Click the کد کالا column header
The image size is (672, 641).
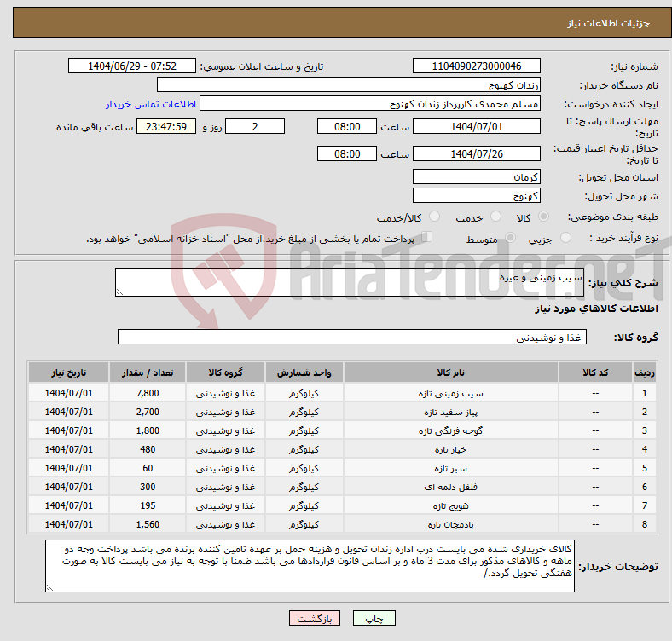pyautogui.click(x=595, y=372)
